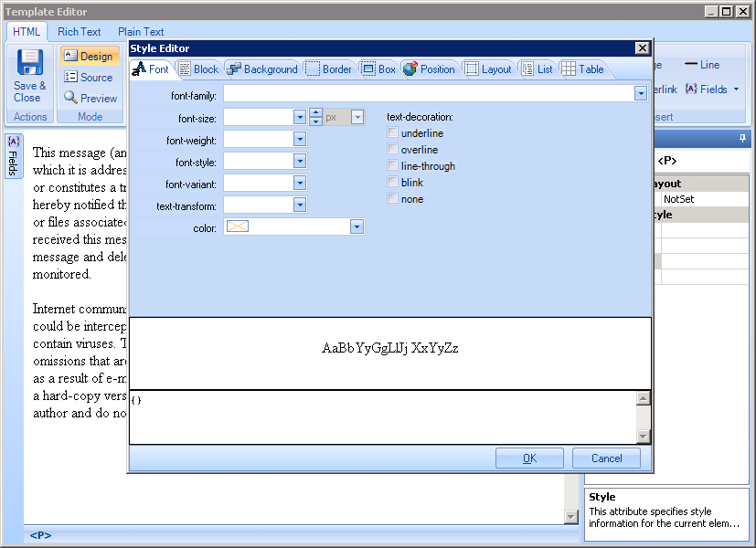
Task: Click the Position globe icon
Action: click(410, 68)
